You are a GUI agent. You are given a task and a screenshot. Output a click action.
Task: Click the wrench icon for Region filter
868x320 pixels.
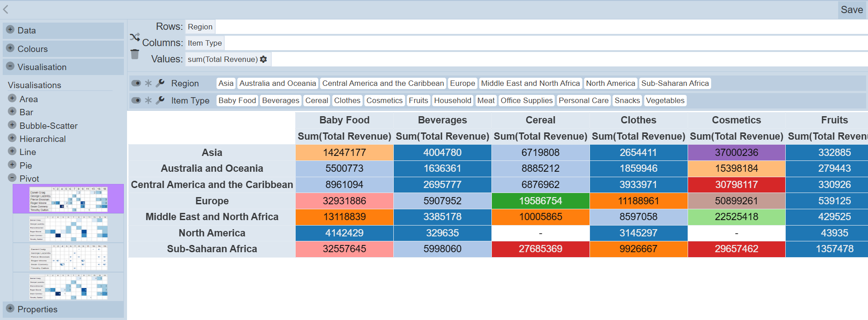click(x=160, y=83)
